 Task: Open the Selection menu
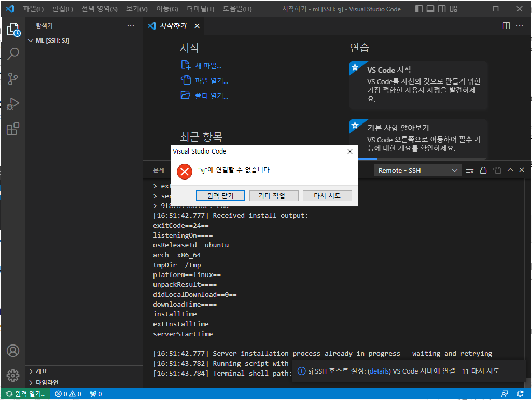point(100,9)
